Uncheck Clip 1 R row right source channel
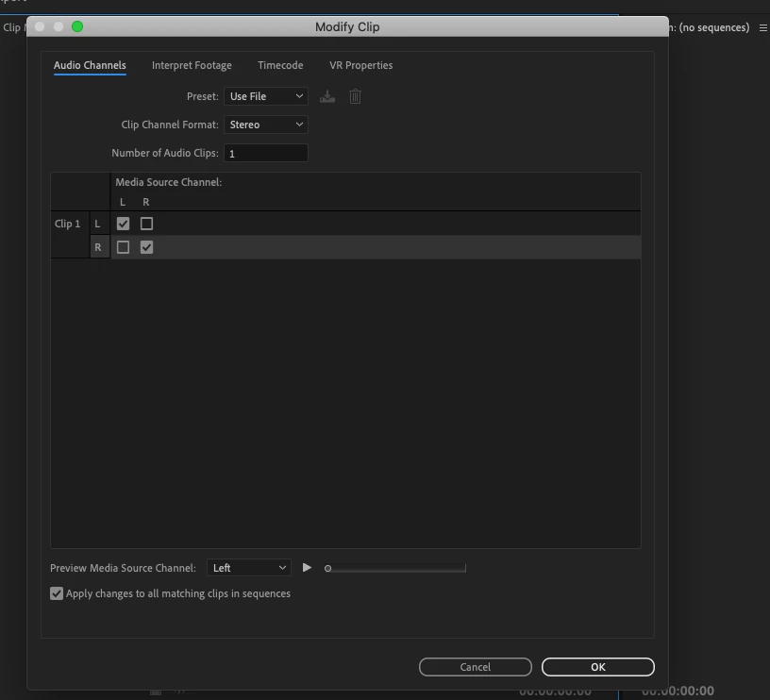The image size is (770, 700). (x=146, y=247)
